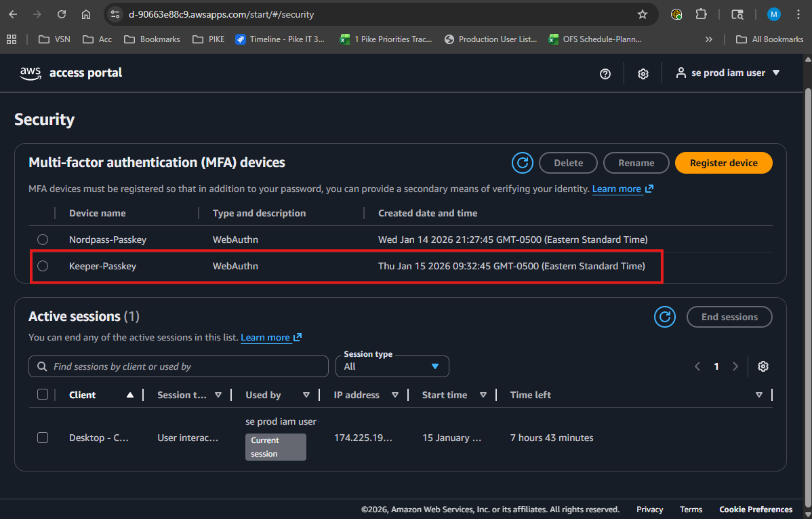Open 1 Pike Priorities Tracker bookmark
This screenshot has width=812, height=519.
pos(386,39)
